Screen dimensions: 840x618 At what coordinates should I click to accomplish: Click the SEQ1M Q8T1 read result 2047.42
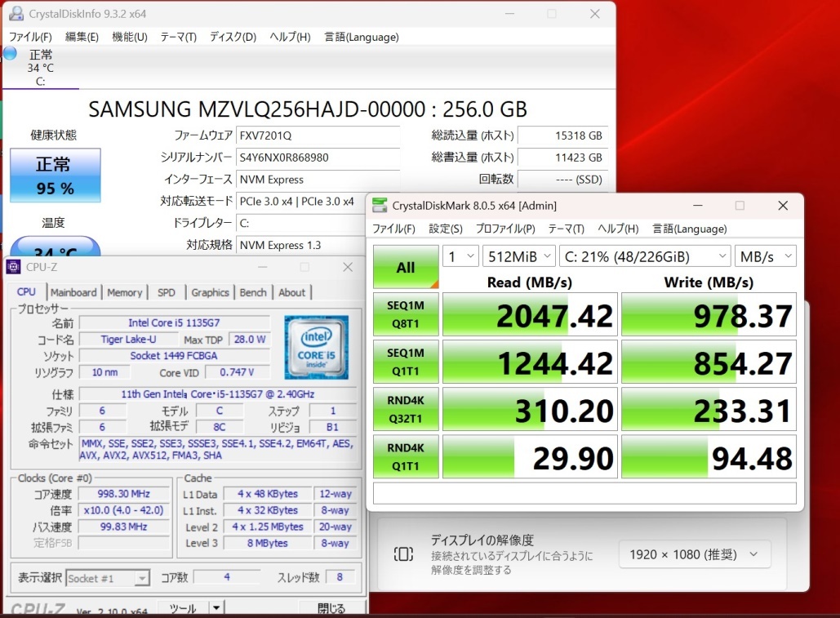click(x=530, y=314)
